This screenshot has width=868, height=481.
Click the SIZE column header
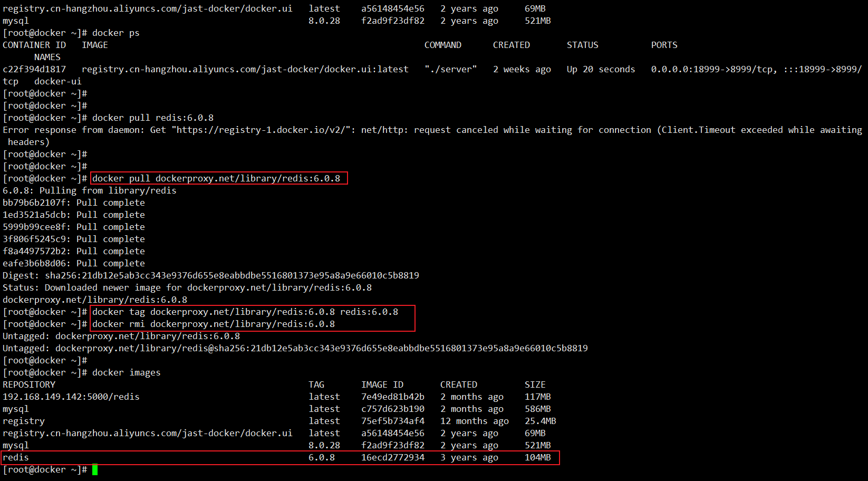point(535,384)
